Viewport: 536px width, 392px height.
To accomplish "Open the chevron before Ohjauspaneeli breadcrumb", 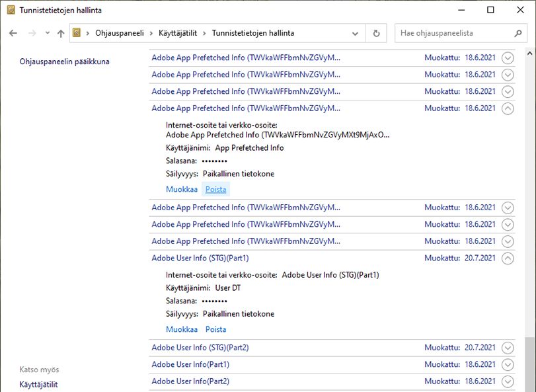I will (x=88, y=33).
